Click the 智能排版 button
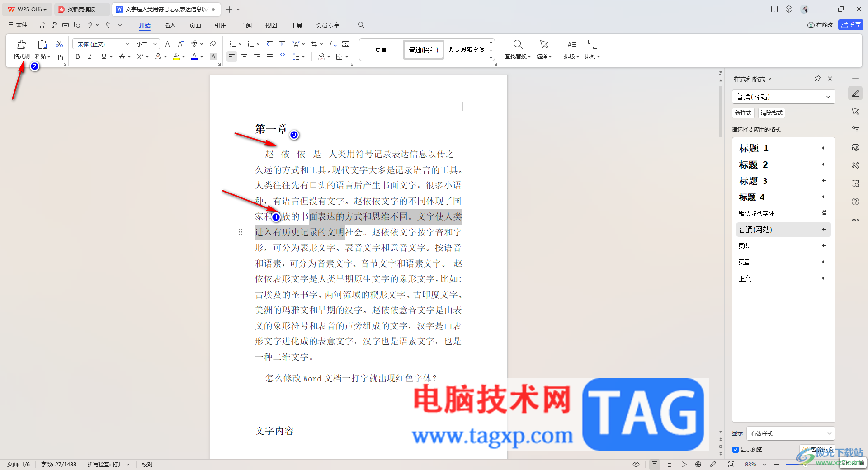The height and width of the screenshot is (470, 868). 818,450
